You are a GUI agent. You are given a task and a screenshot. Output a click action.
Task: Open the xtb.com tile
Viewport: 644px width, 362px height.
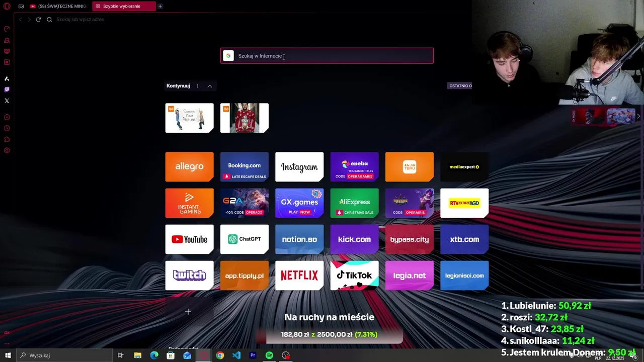tap(464, 239)
